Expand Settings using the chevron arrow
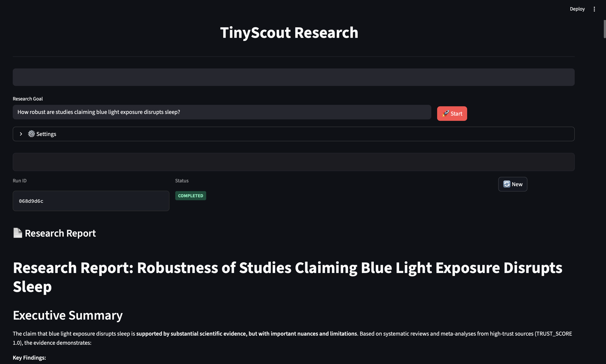The image size is (606, 364). 21,134
